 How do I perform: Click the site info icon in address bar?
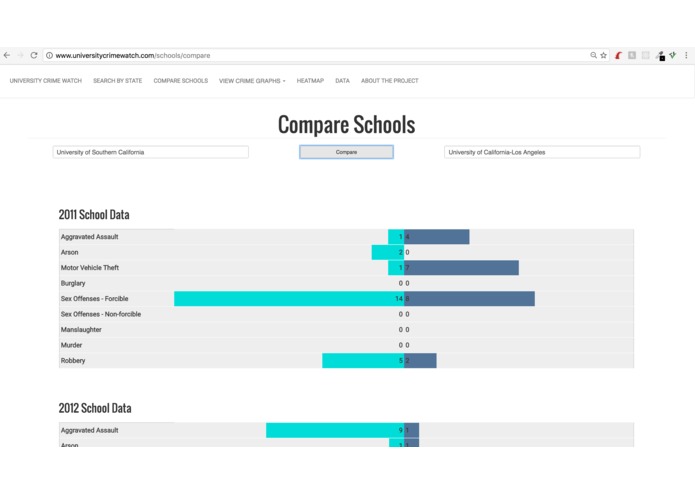[x=49, y=55]
